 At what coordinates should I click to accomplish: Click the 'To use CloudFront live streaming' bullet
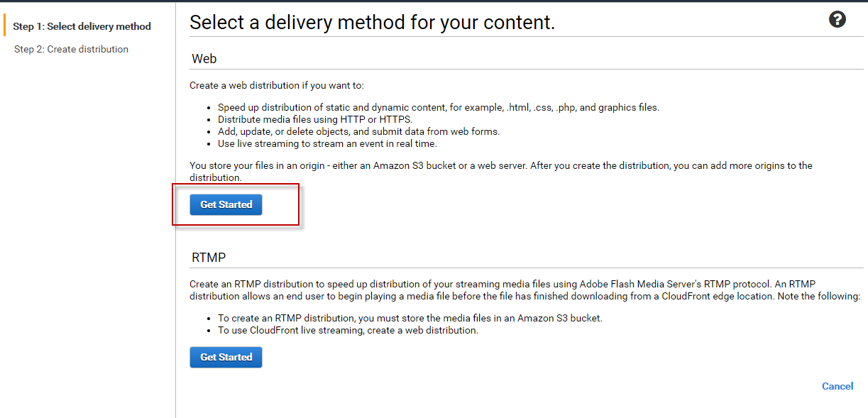pyautogui.click(x=348, y=330)
